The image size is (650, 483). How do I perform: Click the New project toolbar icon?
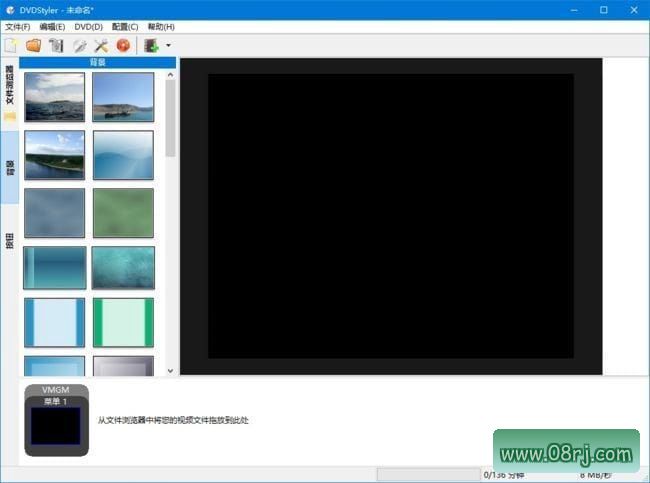[x=11, y=45]
